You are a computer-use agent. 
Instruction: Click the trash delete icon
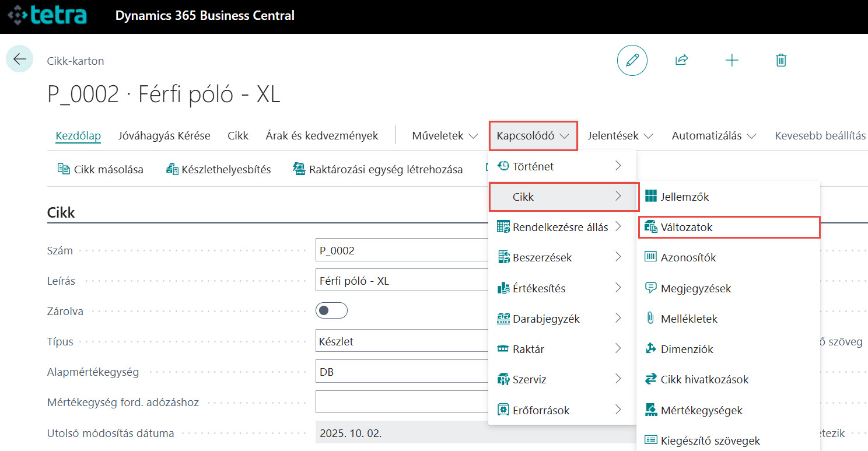coord(781,60)
